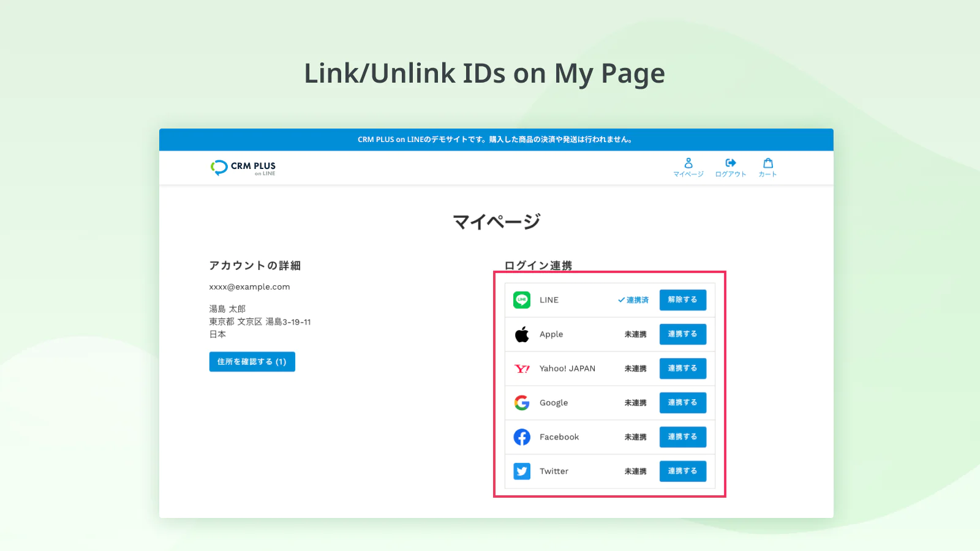Screen dimensions: 980x551
Task: Click the ログイン連携 heading
Action: point(538,266)
